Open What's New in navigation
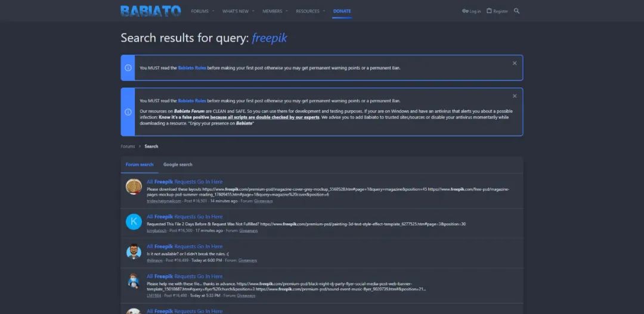The image size is (644, 314). coord(236,11)
